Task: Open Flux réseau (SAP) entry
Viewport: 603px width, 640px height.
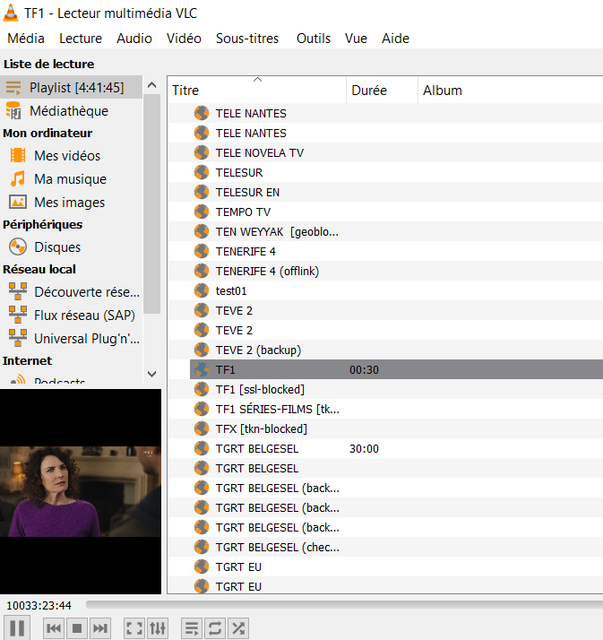Action: 71,315
